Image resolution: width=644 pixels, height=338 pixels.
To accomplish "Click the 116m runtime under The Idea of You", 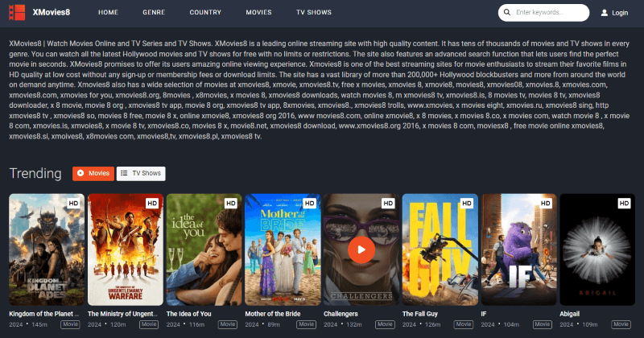I will pos(196,324).
